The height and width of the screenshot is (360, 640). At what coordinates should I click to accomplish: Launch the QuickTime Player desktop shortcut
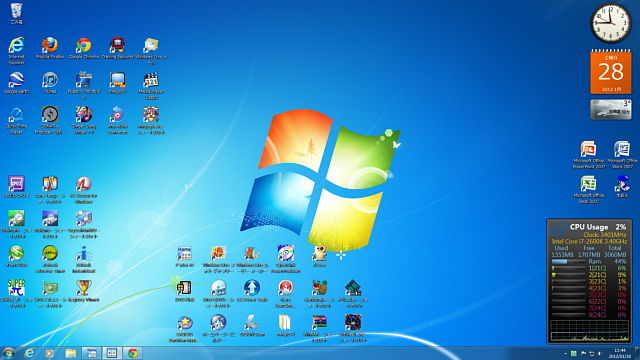(16, 120)
